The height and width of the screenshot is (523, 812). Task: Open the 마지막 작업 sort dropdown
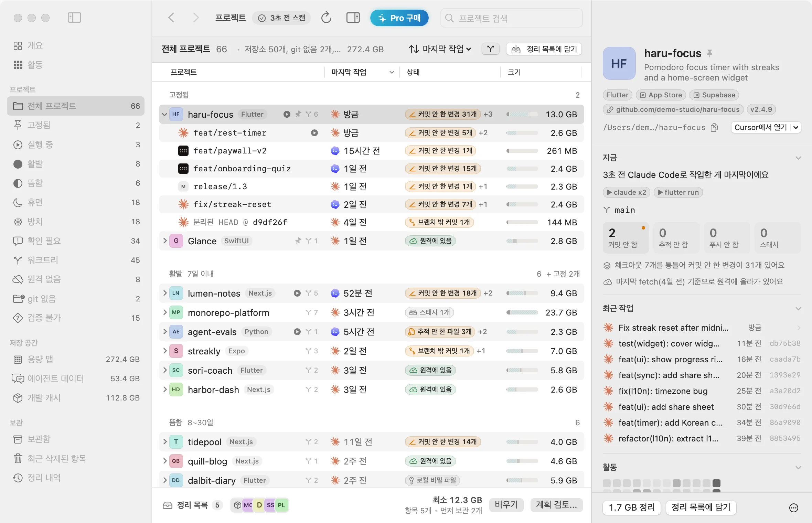point(440,49)
